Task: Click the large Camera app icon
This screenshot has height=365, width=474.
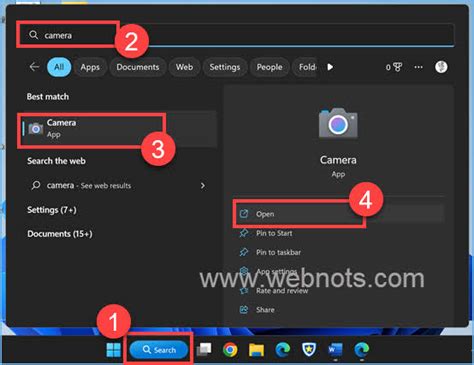Action: (338, 123)
